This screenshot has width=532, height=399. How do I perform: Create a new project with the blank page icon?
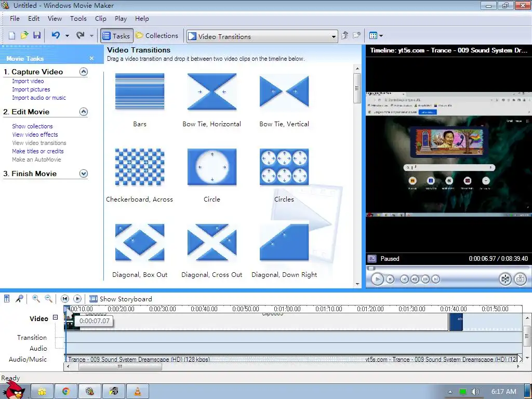pos(12,36)
